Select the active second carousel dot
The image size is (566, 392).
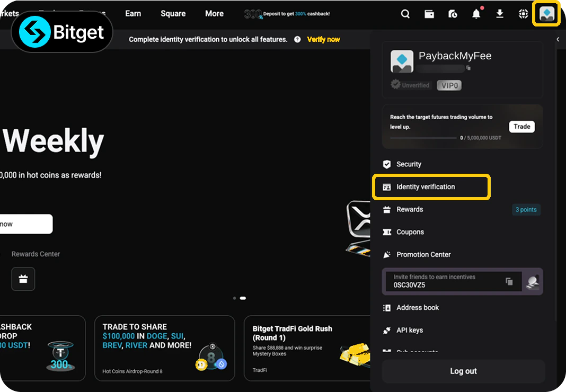[243, 298]
